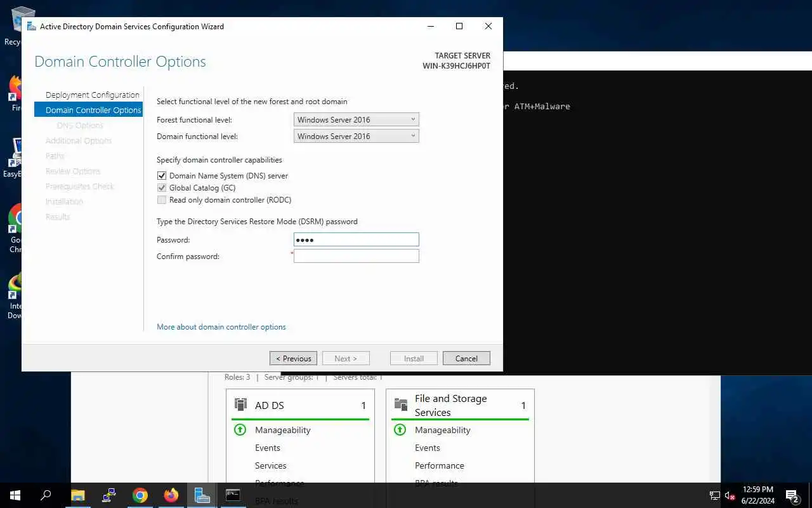
Task: Select Review Options step in sidebar
Action: (x=73, y=171)
